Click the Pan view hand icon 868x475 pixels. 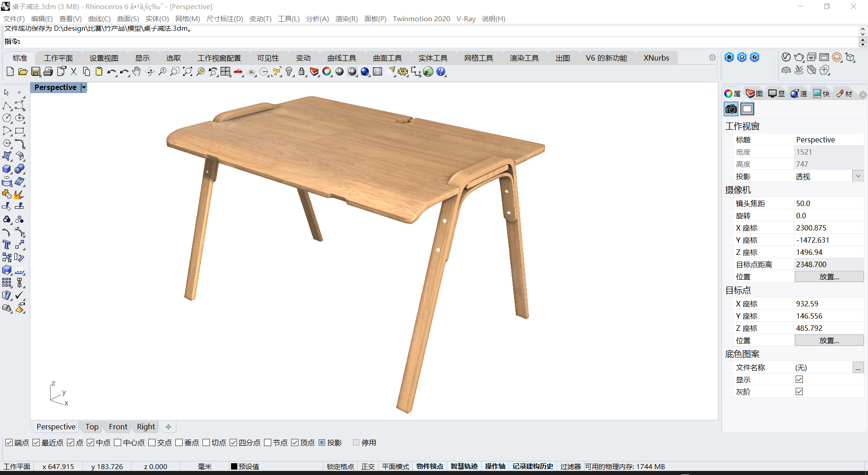click(x=136, y=71)
